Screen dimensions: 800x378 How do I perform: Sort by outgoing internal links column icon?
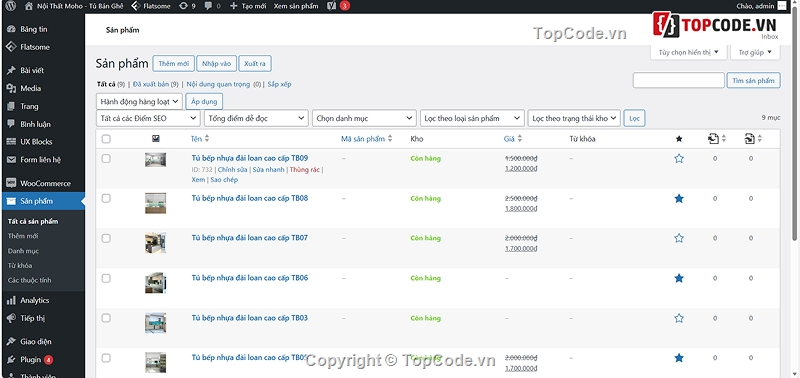pyautogui.click(x=714, y=138)
